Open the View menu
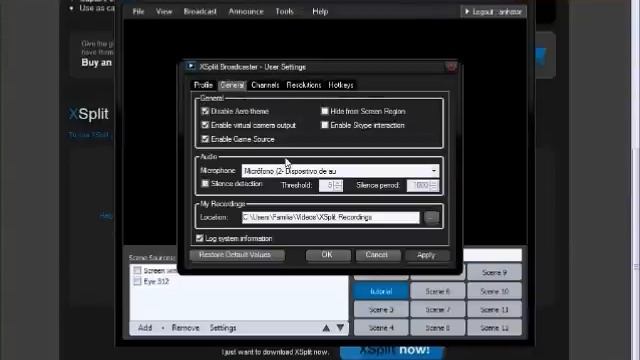640x360 pixels. (164, 11)
